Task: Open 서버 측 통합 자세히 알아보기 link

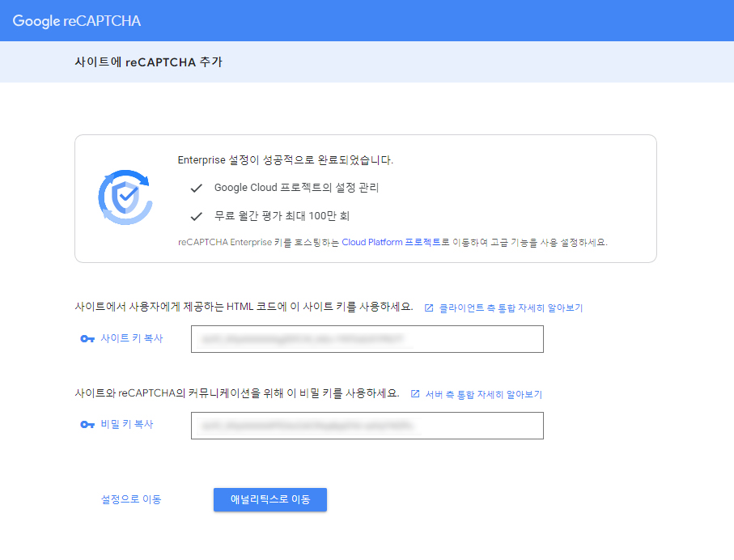Action: tap(484, 394)
